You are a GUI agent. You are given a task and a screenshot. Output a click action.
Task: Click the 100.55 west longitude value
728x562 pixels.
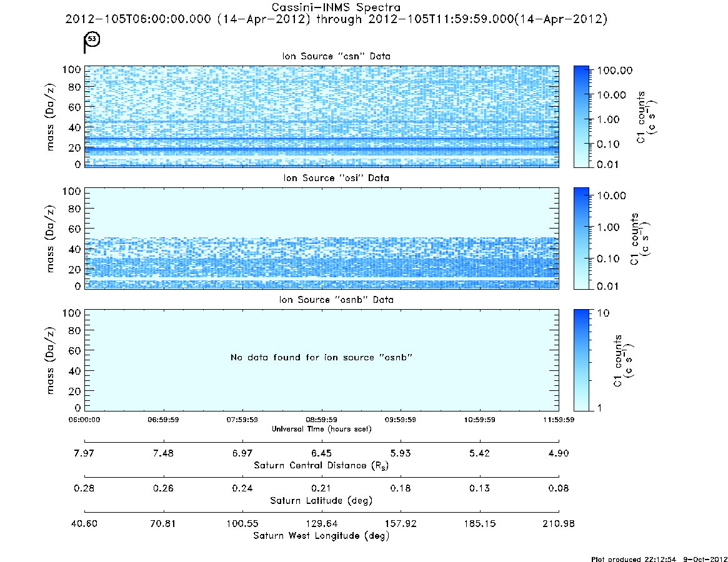pyautogui.click(x=242, y=524)
